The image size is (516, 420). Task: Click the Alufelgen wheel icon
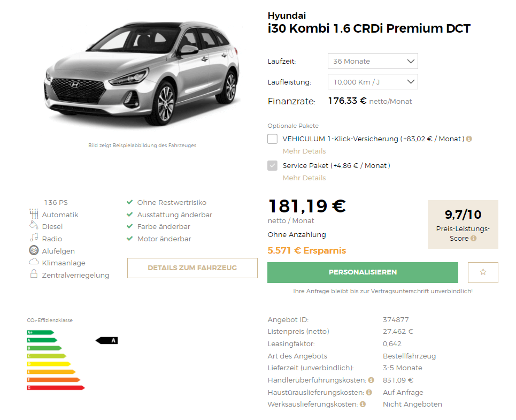(x=34, y=250)
